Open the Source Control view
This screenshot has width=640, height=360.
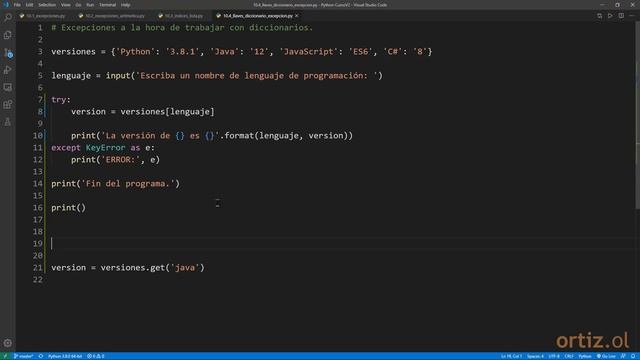(8, 53)
